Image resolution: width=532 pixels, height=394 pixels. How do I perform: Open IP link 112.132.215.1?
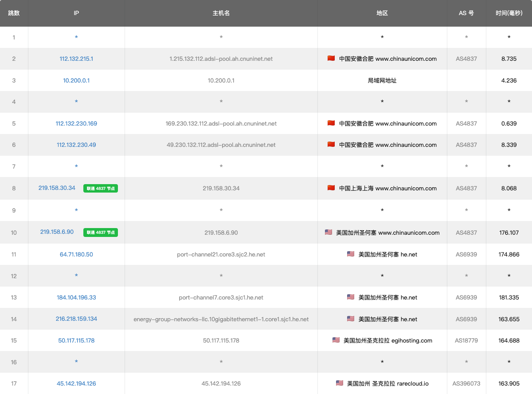coord(76,59)
